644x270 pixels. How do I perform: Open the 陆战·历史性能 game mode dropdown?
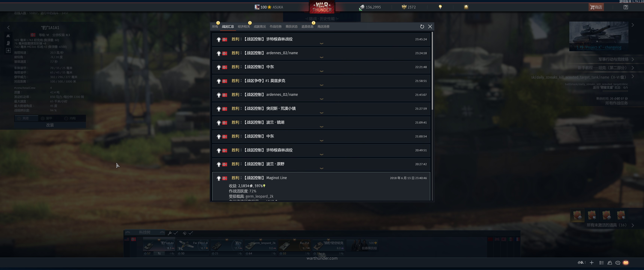click(x=322, y=19)
